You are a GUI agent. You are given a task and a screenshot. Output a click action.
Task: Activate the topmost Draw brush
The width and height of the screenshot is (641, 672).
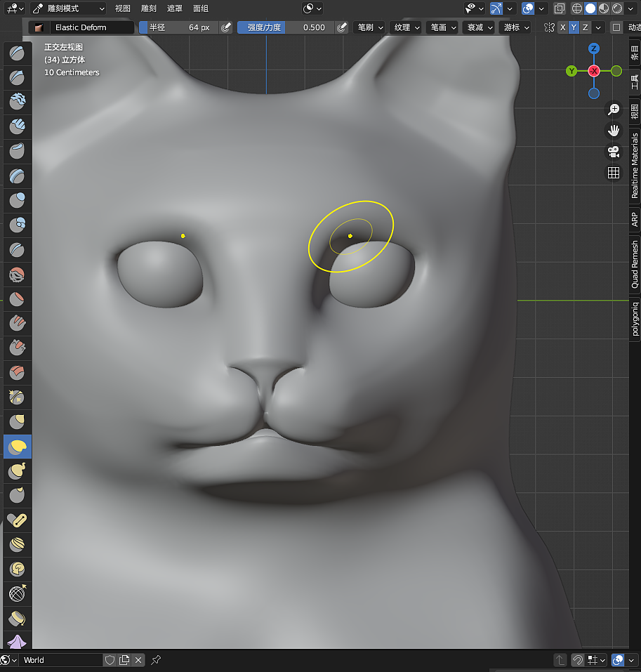(x=17, y=53)
